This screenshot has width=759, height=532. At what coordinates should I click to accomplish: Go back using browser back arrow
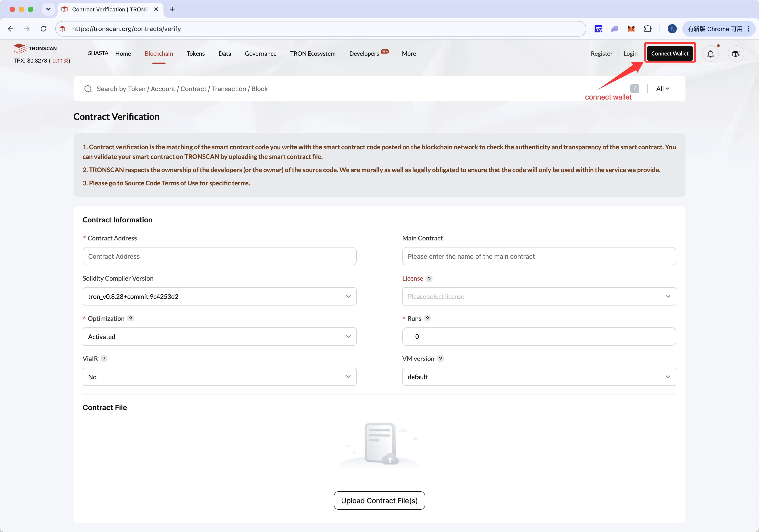click(11, 29)
